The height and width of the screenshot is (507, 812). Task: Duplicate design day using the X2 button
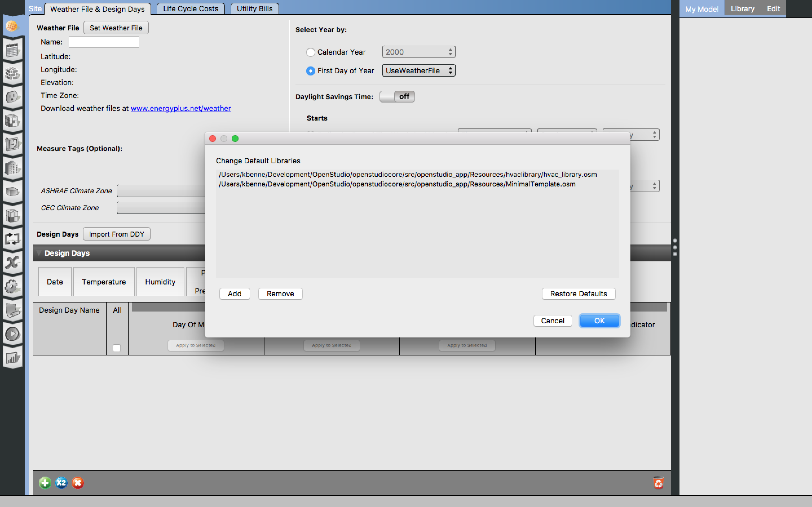coord(61,482)
